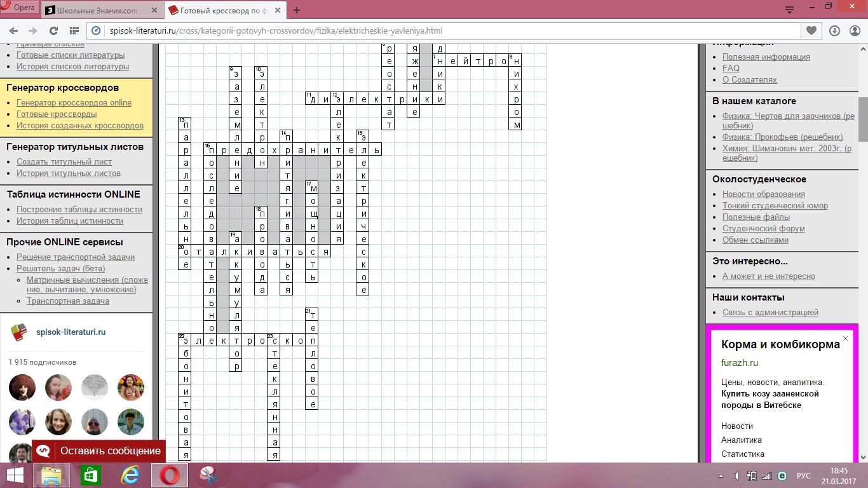Image resolution: width=868 pixels, height=488 pixels.
Task: Bookmark the page with heart icon
Action: coord(811,30)
